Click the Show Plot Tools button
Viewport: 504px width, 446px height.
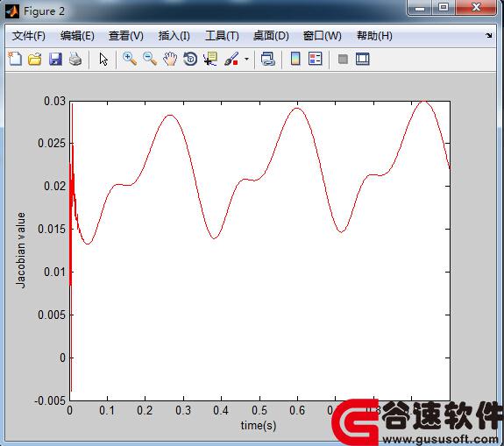(363, 59)
